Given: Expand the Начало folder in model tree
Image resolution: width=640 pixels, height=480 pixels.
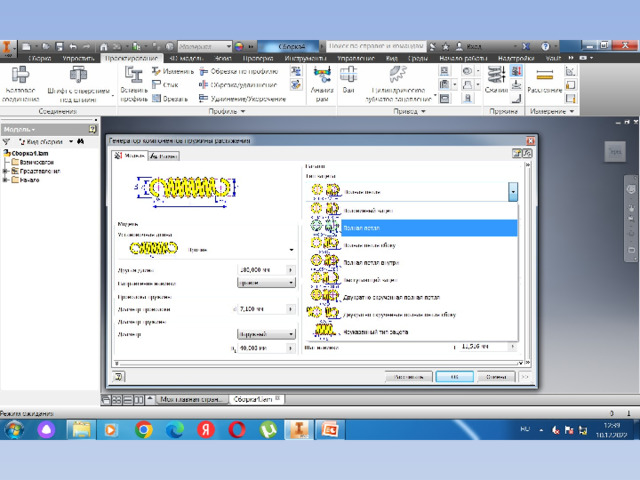Looking at the screenshot, I should click(x=6, y=180).
